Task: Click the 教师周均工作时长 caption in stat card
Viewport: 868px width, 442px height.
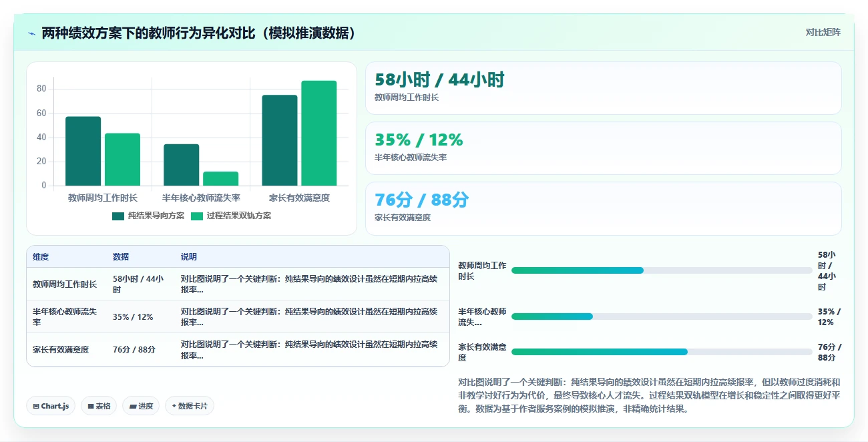Action: coord(407,97)
